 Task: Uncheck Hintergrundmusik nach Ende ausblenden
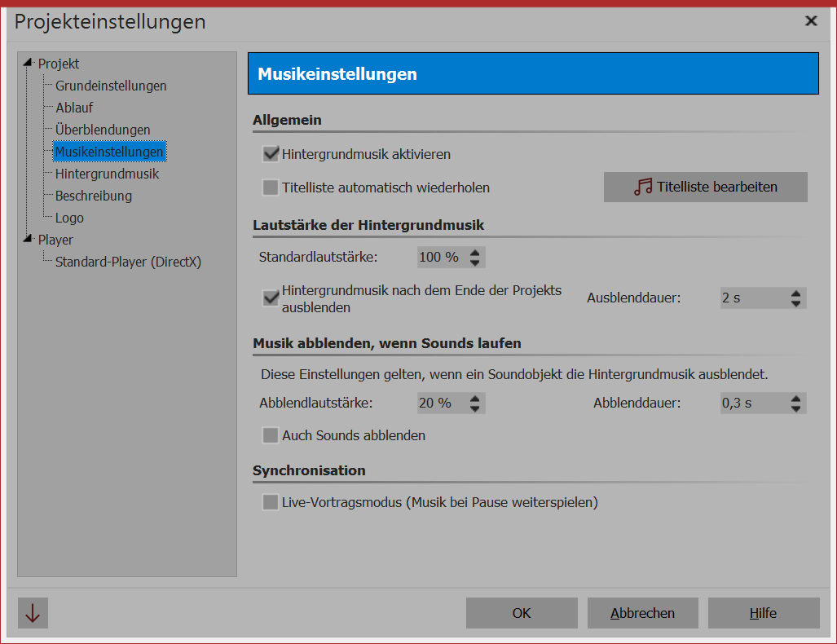(x=271, y=298)
